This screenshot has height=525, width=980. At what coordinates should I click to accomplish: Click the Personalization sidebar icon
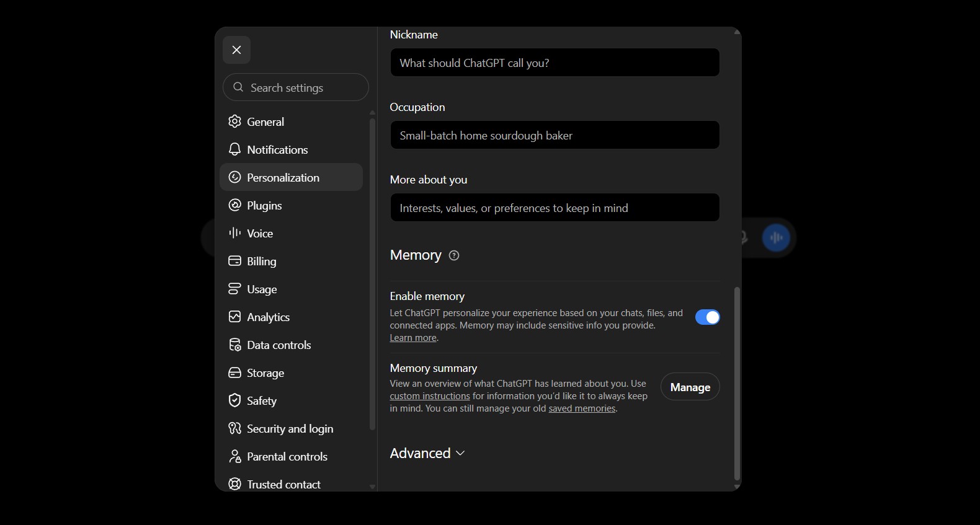(x=234, y=177)
